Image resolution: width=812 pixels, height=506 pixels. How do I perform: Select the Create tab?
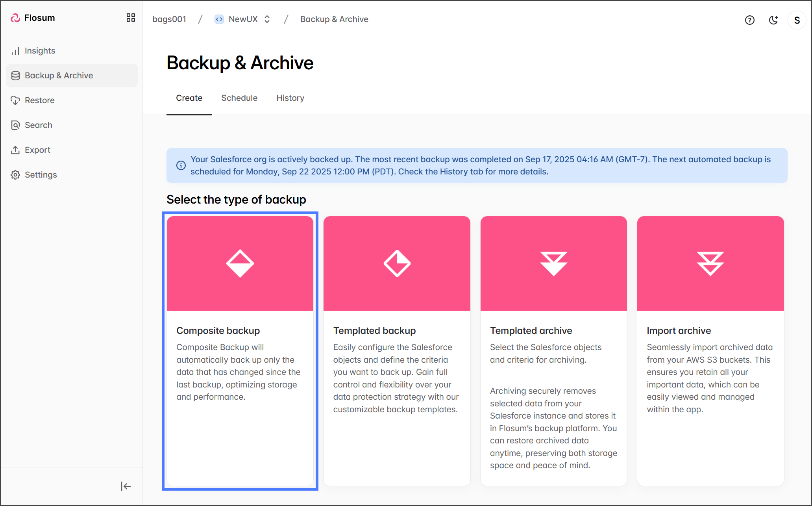(189, 98)
